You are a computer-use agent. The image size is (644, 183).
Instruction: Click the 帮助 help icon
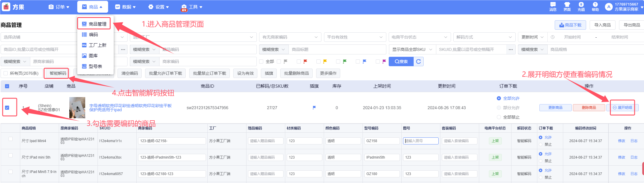coord(595,6)
